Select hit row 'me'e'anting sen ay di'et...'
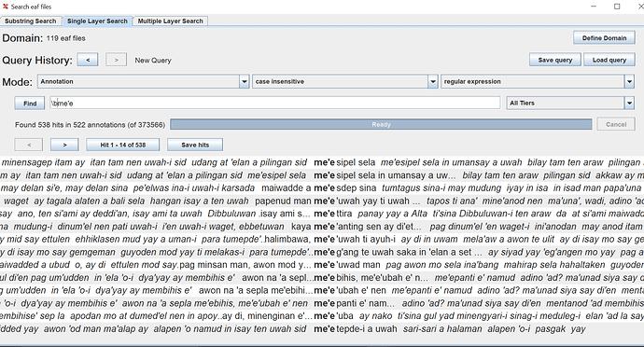 [x=322, y=227]
